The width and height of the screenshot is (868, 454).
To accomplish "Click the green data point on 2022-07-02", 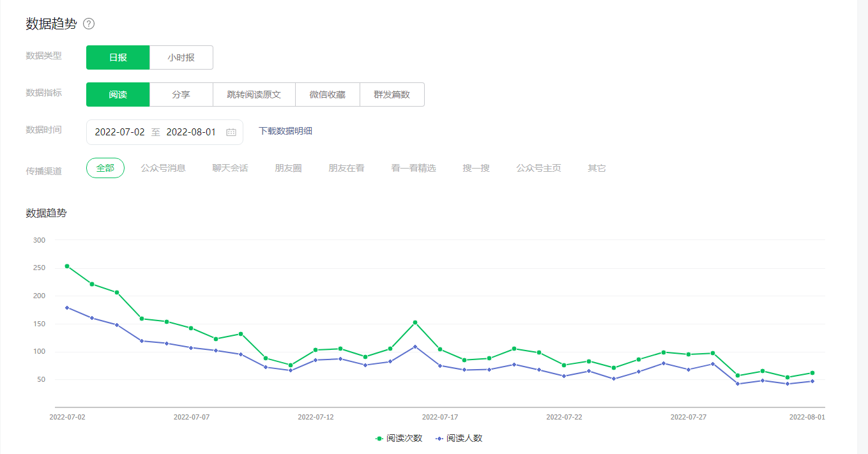I will [67, 266].
